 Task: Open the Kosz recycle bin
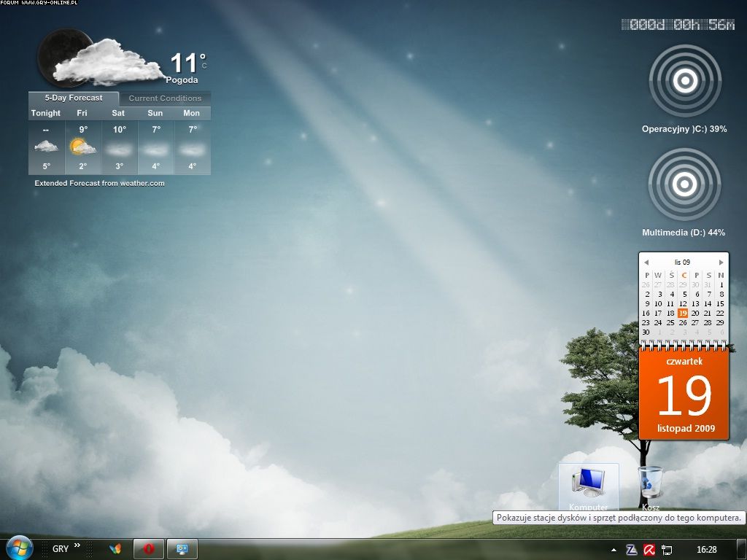pos(650,483)
